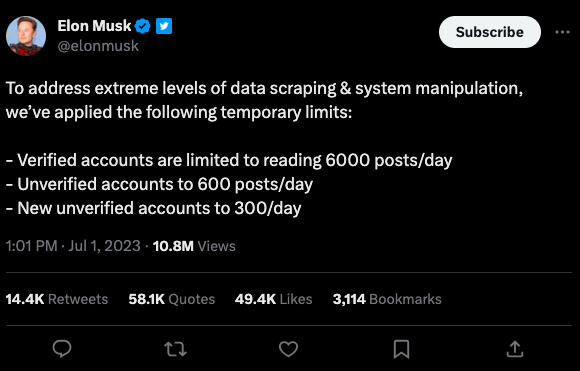Click the share upload icon
The width and height of the screenshot is (580, 371).
515,349
